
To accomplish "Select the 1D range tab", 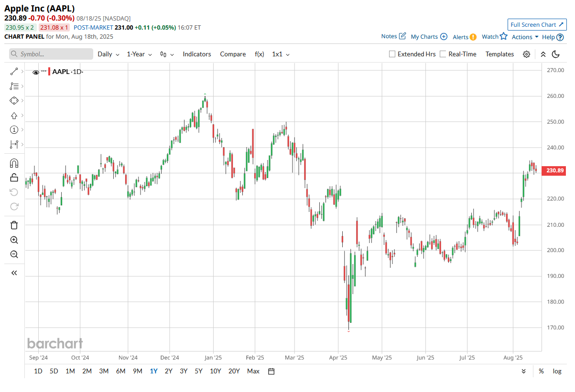I will (x=38, y=371).
